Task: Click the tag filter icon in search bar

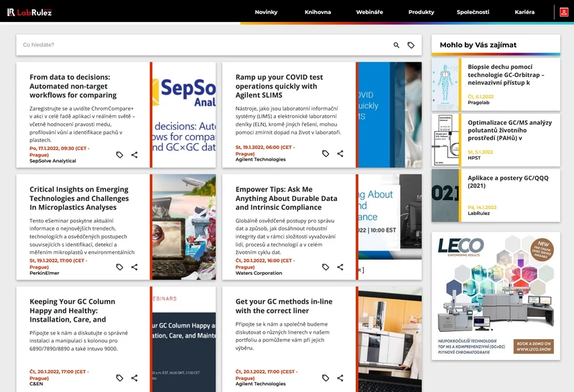Action: tap(411, 45)
